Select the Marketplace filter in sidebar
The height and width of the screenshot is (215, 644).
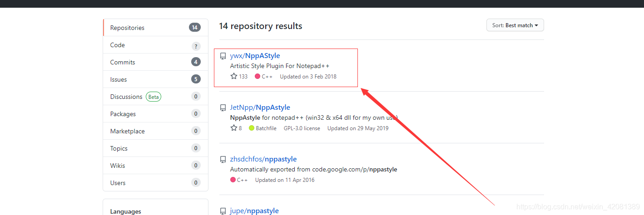155,131
